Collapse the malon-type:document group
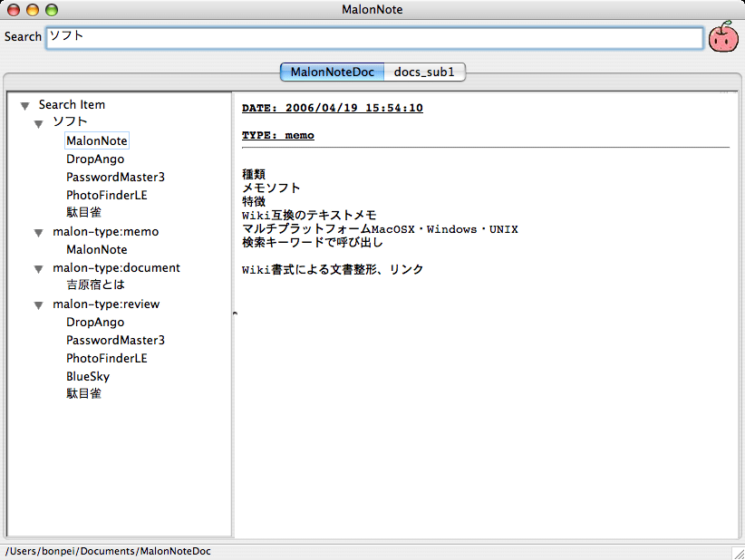The image size is (745, 560). (38, 269)
